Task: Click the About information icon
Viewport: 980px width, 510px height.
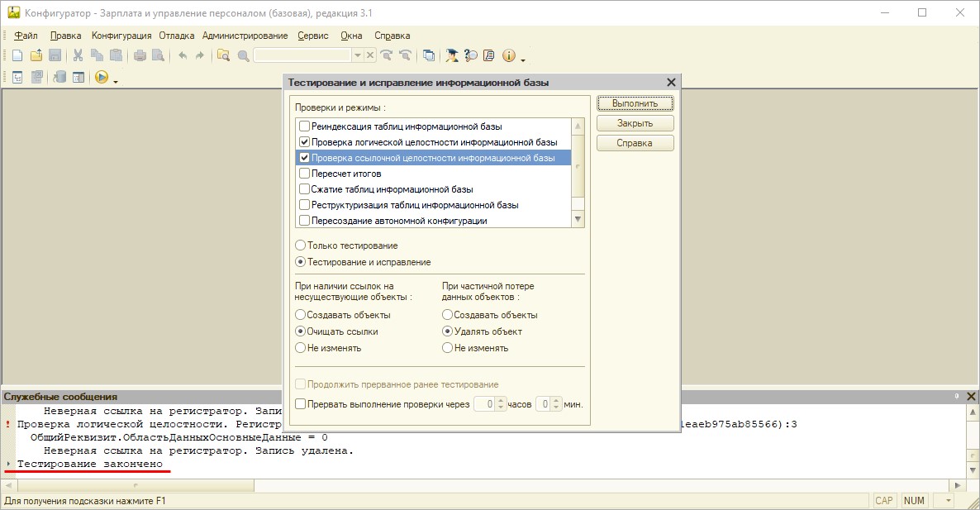Action: point(509,55)
